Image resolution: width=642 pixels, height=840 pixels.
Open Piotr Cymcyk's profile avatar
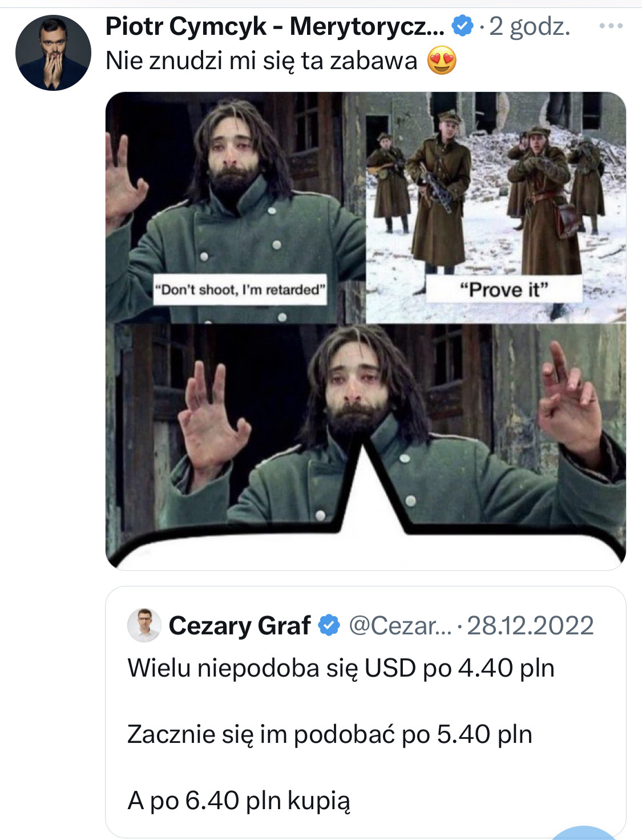53,53
